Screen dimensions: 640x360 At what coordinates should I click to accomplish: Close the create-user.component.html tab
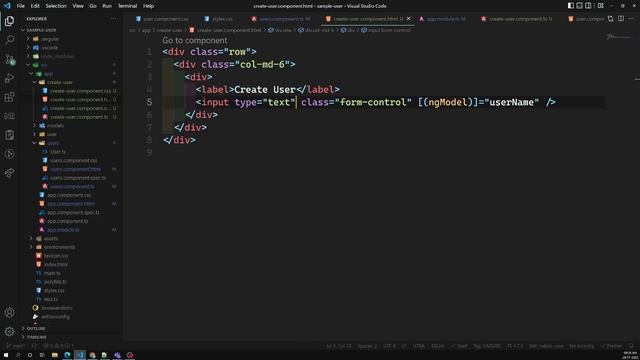click(409, 19)
